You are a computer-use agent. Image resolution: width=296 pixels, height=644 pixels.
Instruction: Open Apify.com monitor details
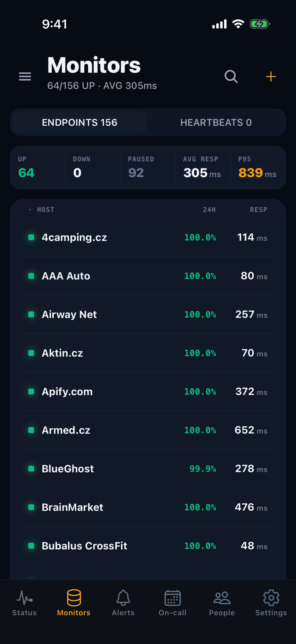[x=148, y=392]
